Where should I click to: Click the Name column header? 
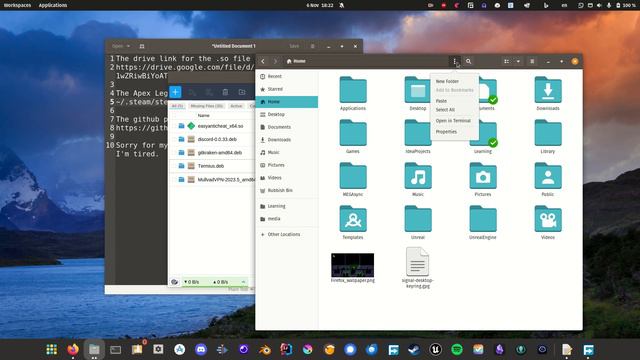[204, 116]
